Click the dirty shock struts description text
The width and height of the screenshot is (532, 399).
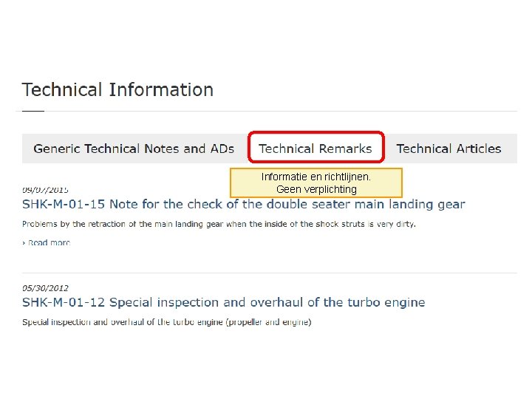click(x=219, y=224)
